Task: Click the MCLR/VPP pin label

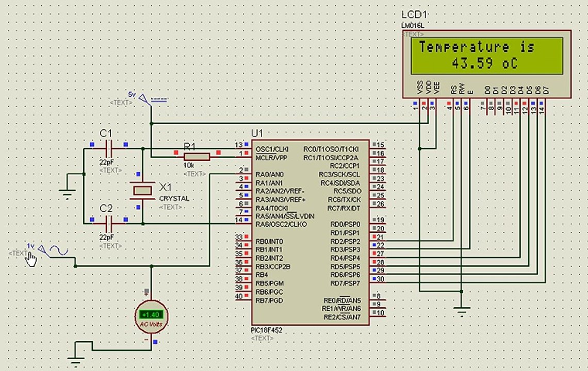Action: click(x=271, y=158)
